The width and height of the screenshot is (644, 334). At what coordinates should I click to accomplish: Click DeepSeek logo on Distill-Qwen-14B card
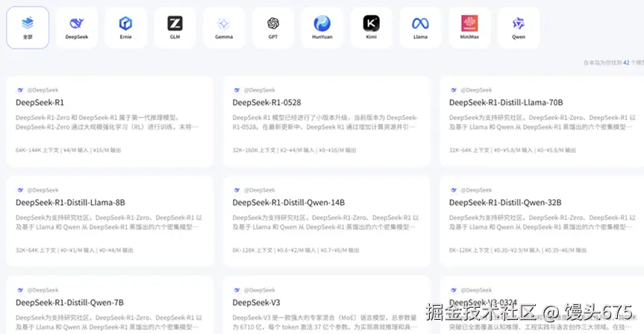[237, 190]
